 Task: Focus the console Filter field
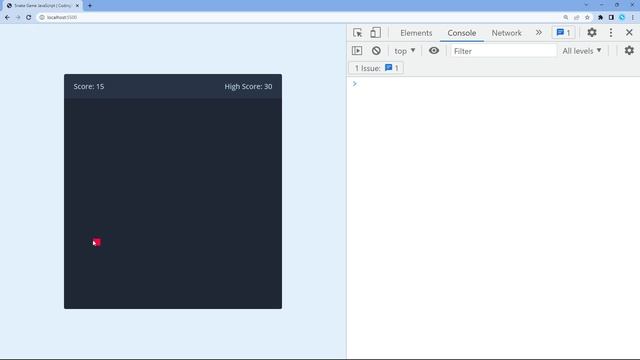tap(503, 51)
